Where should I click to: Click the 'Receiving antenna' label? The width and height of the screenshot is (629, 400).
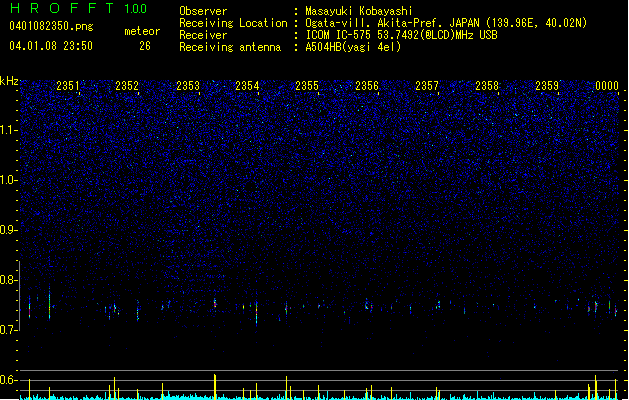[230, 47]
